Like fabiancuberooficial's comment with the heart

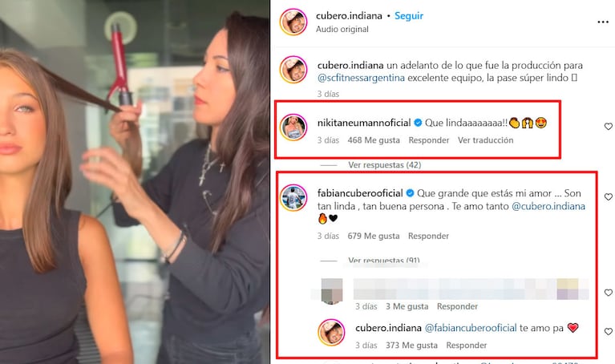pos(608,197)
